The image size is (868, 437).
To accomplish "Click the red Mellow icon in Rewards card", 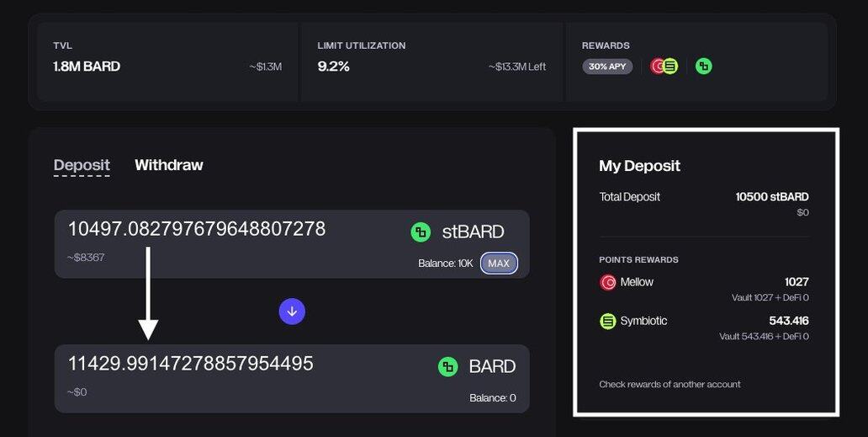I will [x=658, y=66].
